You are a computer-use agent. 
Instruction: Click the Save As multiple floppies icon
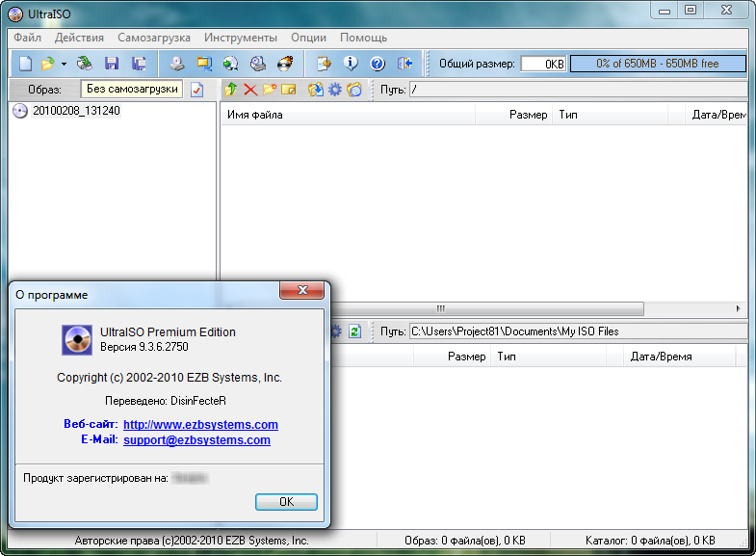[x=139, y=64]
